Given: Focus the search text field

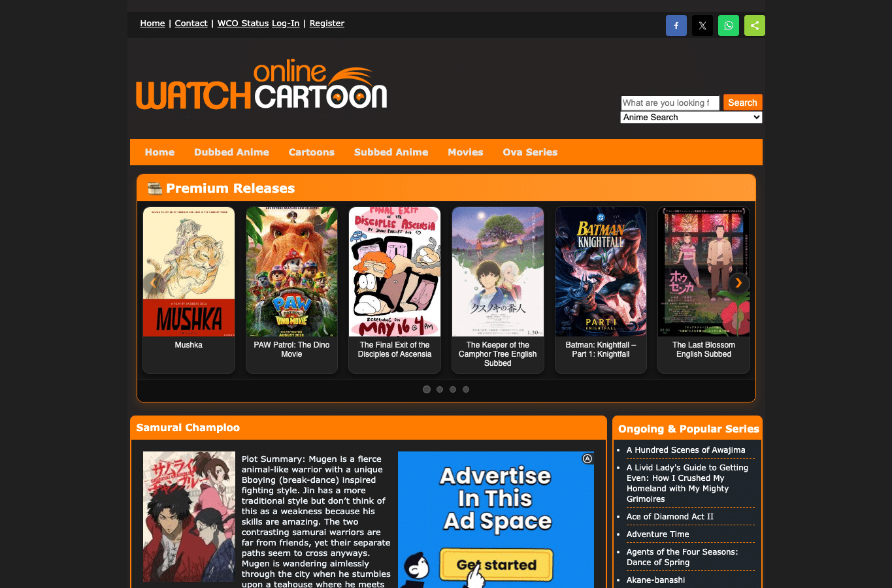Looking at the screenshot, I should point(670,103).
